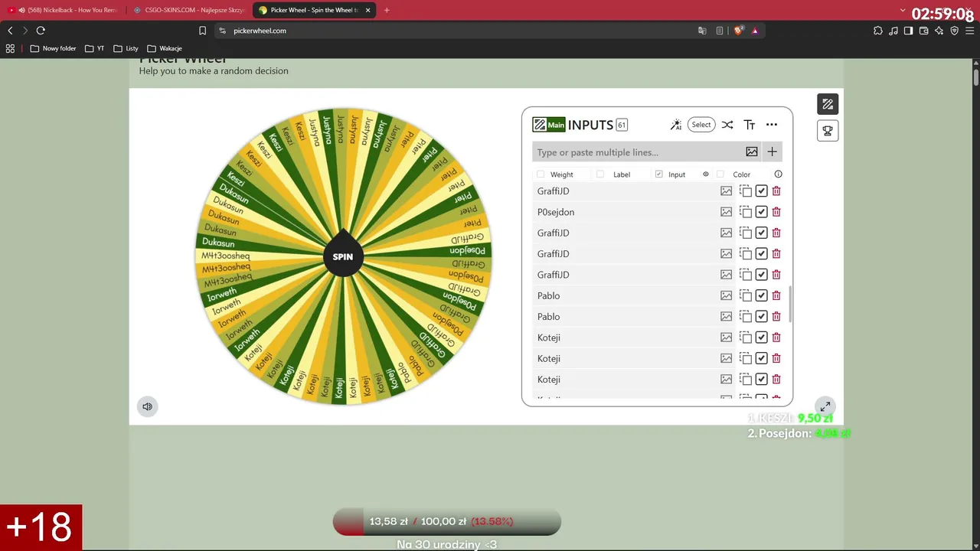Toggle the browser sidebar panel icon
This screenshot has width=980, height=551.
click(909, 31)
